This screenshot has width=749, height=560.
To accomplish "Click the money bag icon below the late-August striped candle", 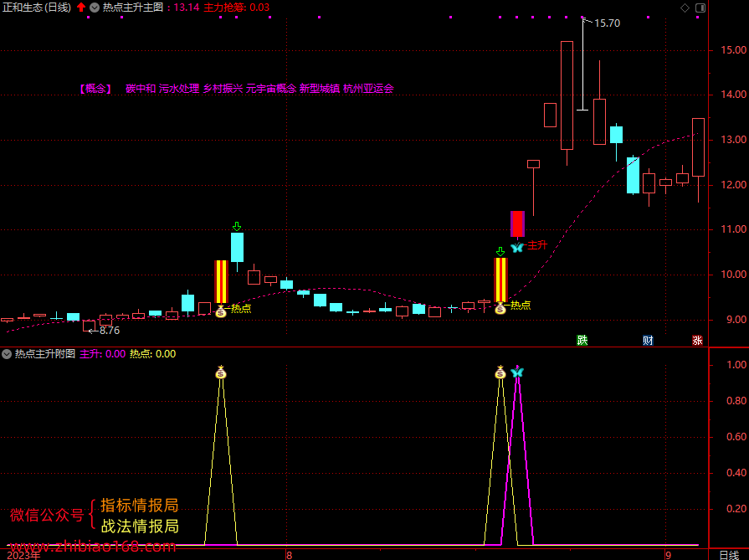I will [500, 308].
